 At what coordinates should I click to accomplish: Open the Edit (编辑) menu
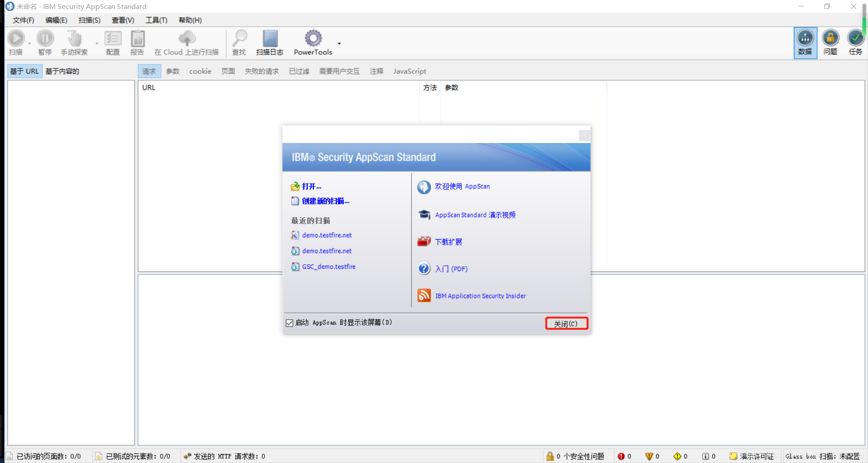(x=56, y=20)
